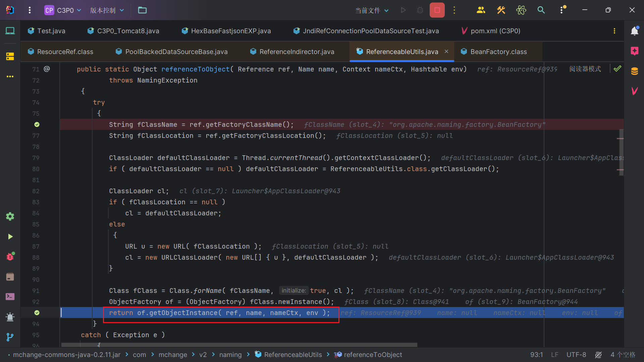This screenshot has width=644, height=362.
Task: Switch to Test.java tab
Action: tap(47, 31)
